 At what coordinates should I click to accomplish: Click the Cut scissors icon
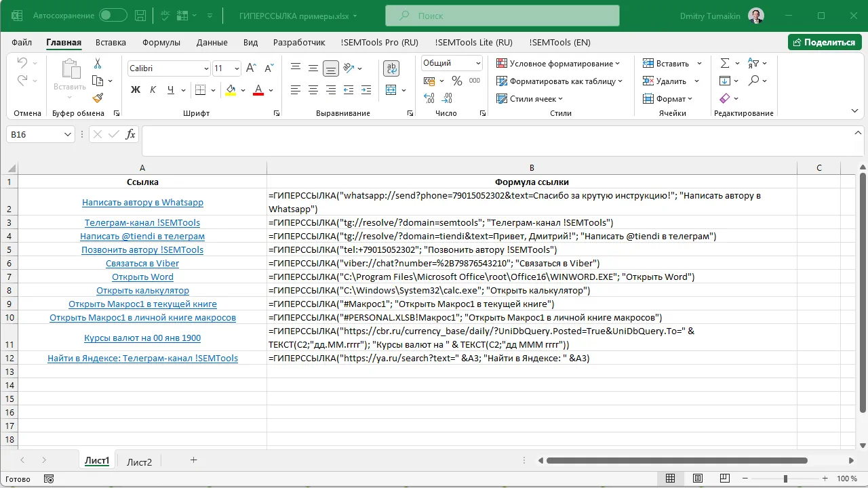(98, 64)
